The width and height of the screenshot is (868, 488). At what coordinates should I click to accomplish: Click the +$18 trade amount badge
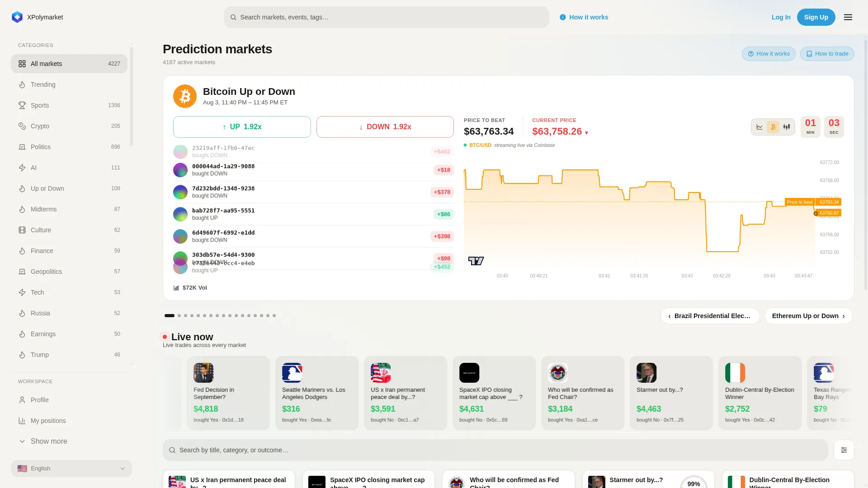(443, 170)
